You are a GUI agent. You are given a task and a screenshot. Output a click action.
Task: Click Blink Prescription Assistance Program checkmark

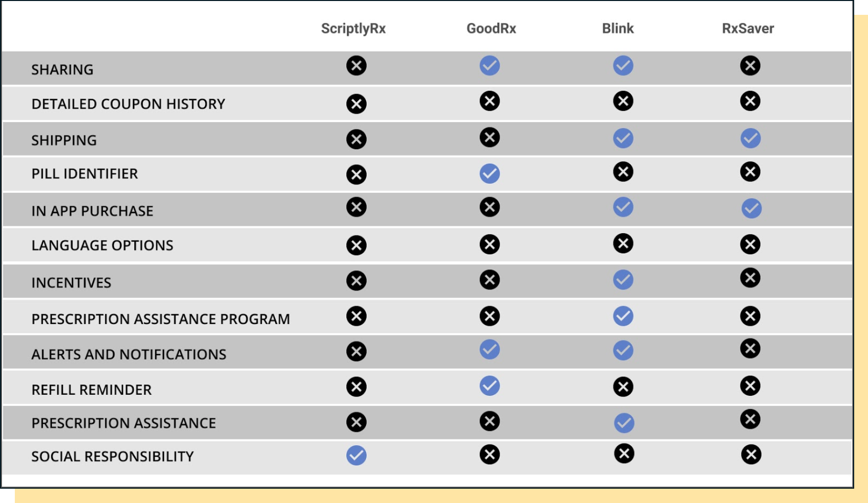623,316
